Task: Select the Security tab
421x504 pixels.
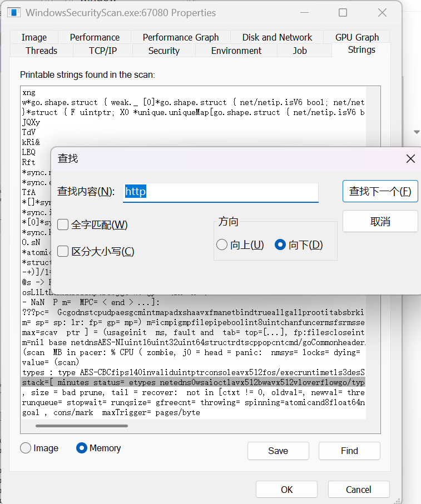Action: pos(164,51)
